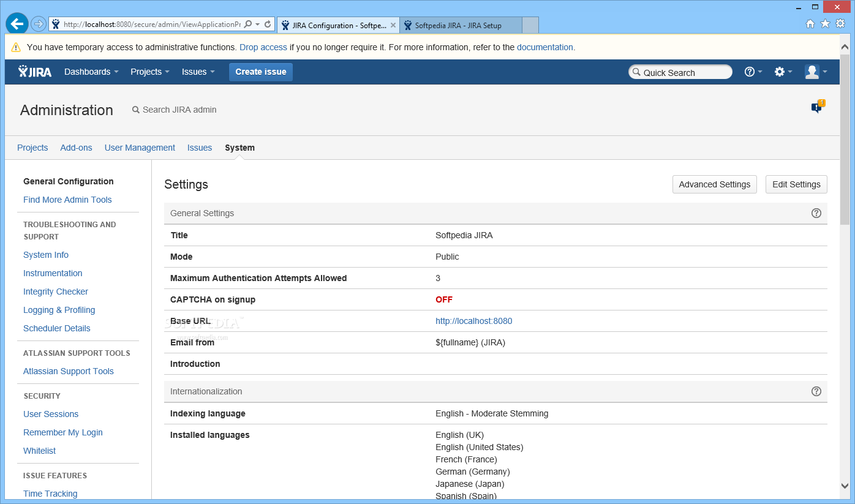This screenshot has height=504, width=855.
Task: Click the page scrollbar down arrow
Action: tap(845, 486)
